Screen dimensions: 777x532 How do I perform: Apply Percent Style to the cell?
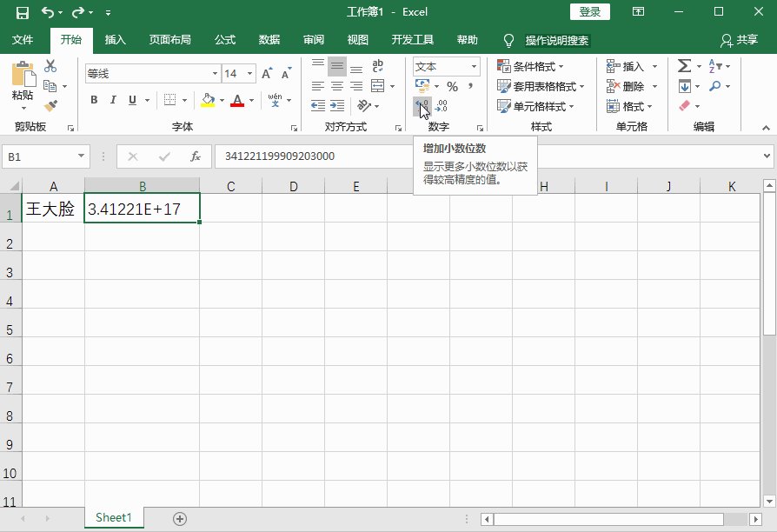453,85
